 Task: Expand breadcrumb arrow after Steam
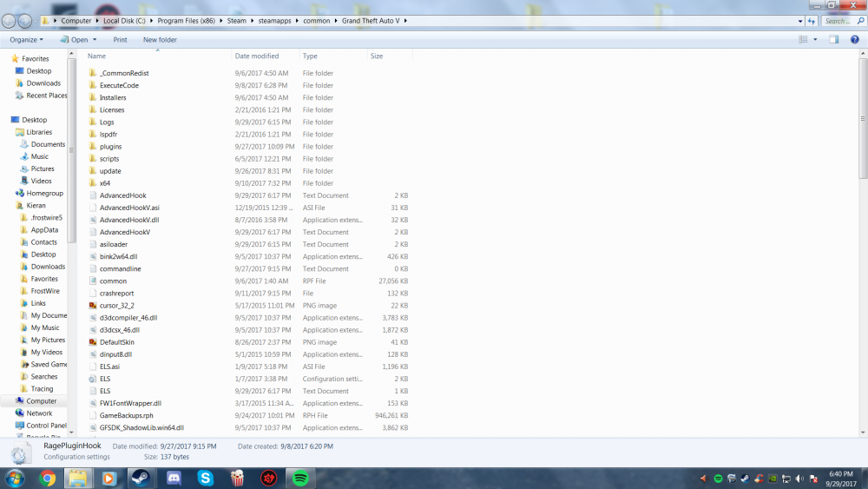[x=253, y=21]
